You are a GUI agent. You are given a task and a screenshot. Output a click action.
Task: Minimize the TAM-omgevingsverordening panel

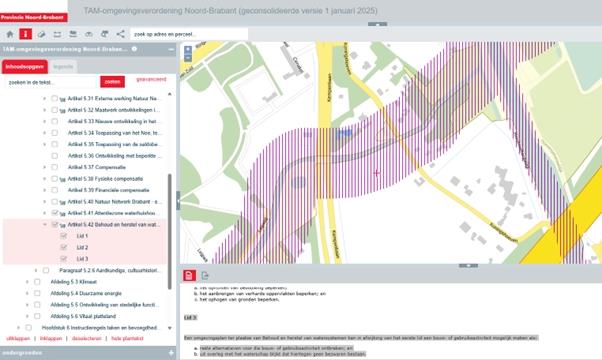click(171, 50)
